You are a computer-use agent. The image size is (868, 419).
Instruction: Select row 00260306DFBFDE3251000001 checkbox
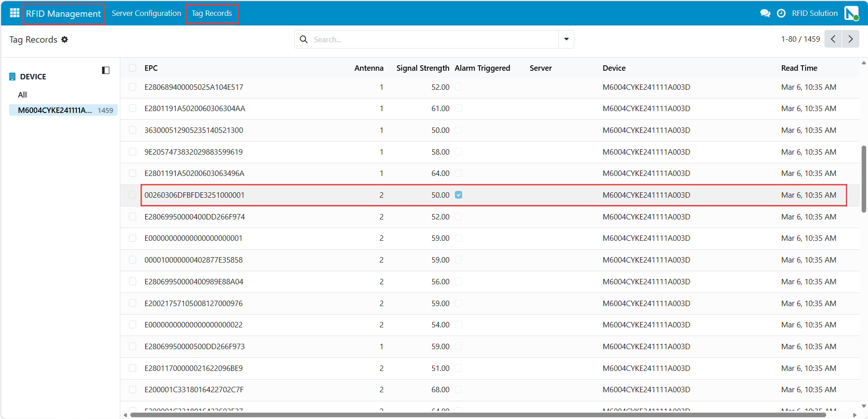tap(133, 195)
